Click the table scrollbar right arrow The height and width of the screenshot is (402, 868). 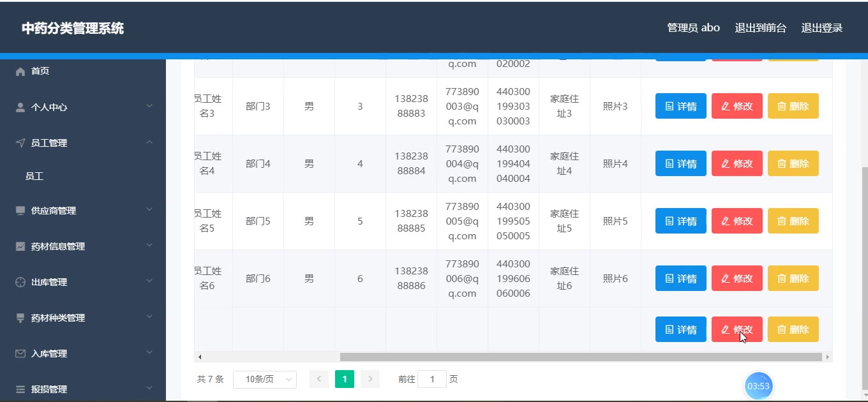pos(828,357)
